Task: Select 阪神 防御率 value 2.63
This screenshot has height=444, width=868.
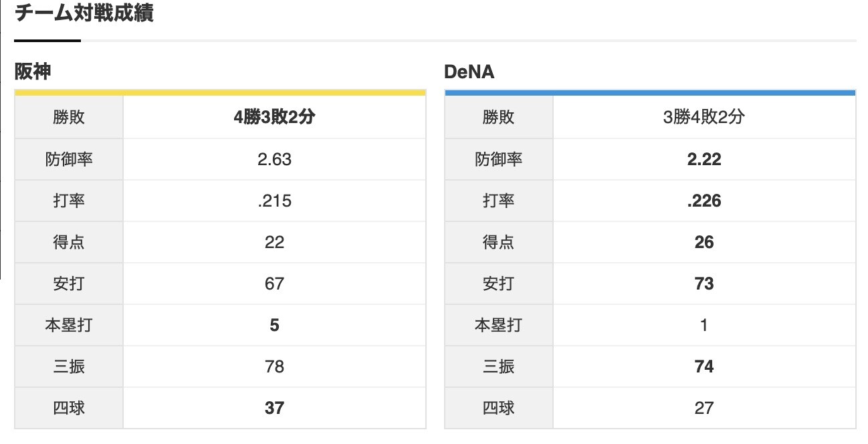Action: click(274, 160)
